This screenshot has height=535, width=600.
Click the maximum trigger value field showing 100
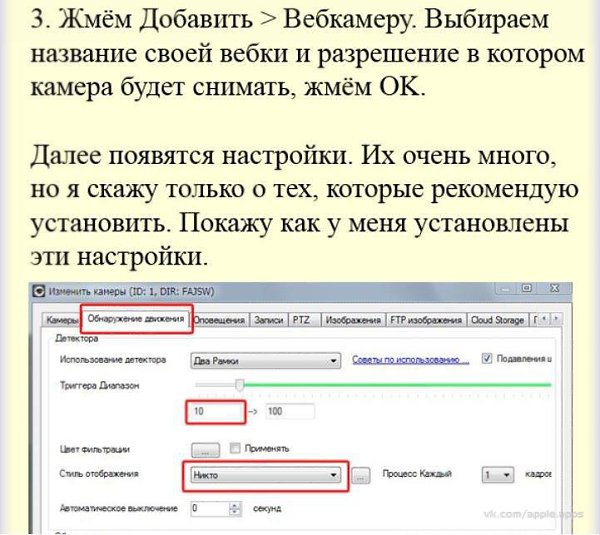tap(289, 411)
